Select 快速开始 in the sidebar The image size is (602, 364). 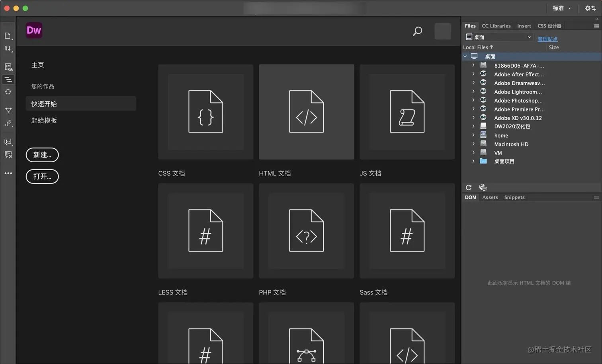[x=81, y=103]
